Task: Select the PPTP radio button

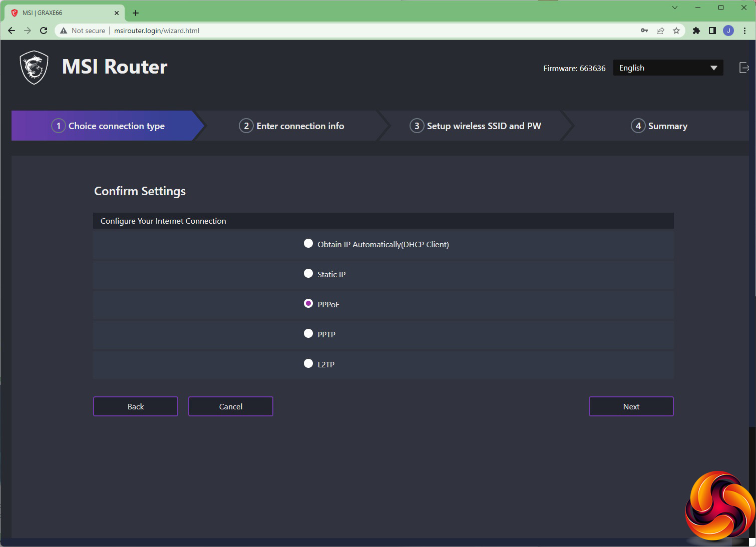Action: tap(308, 333)
